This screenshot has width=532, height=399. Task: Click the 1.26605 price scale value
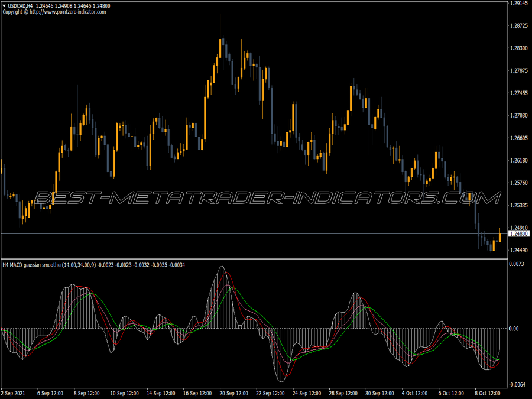click(519, 138)
